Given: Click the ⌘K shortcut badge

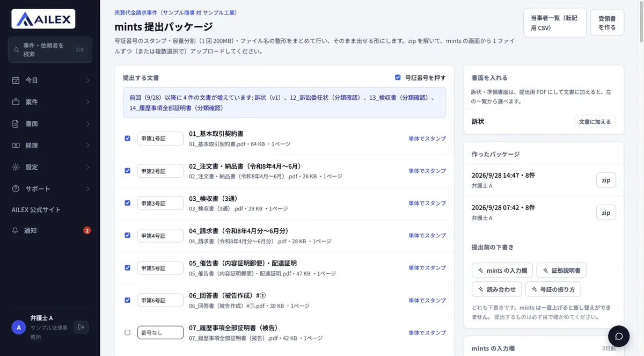Looking at the screenshot, I should 80,50.
